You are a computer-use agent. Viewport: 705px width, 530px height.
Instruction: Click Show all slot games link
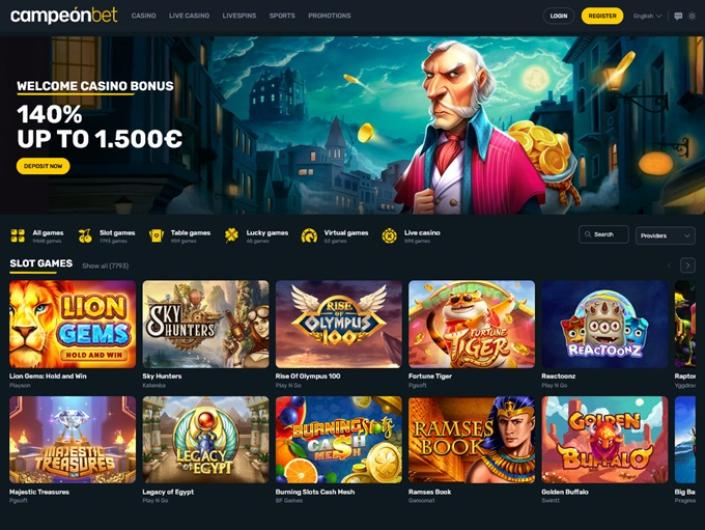105,266
